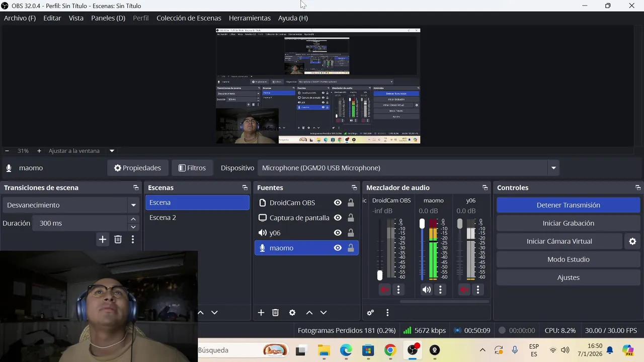Viewport: 644px width, 362px height.
Task: Click Iniciar Grabación button
Action: click(569, 223)
